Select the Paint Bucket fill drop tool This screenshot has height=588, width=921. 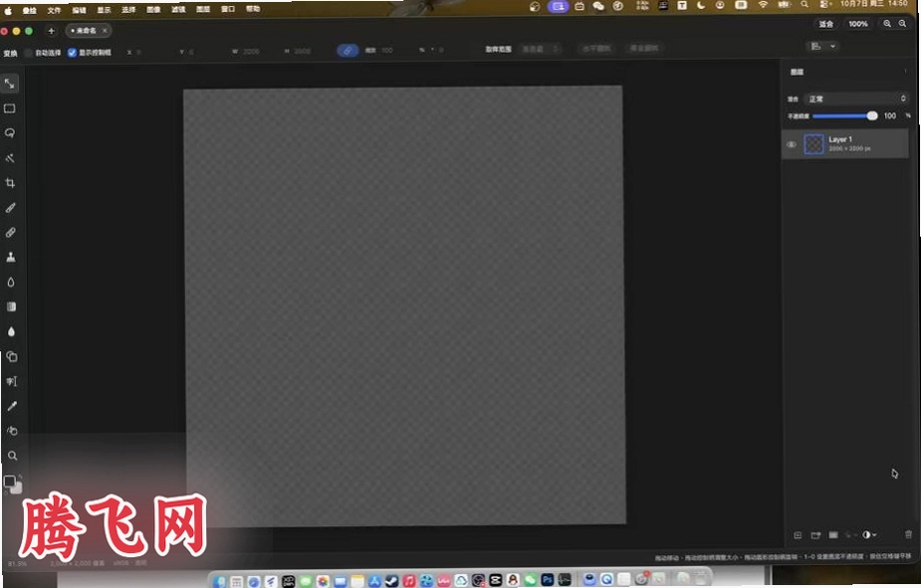[11, 331]
